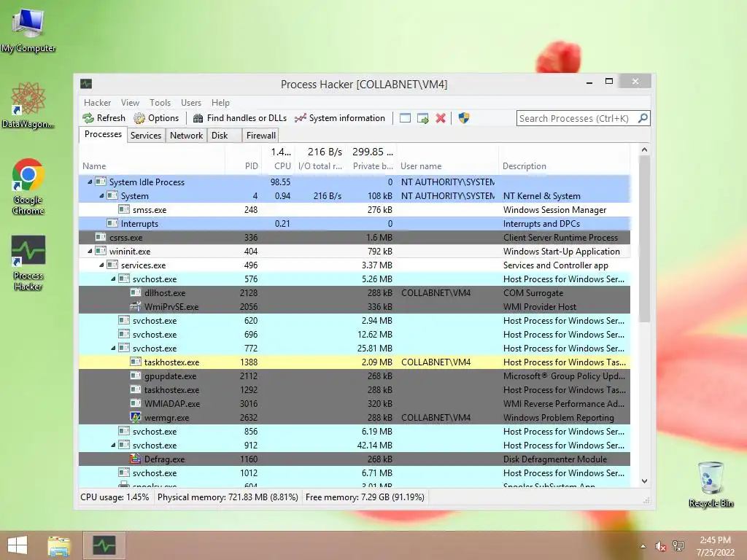Viewport: 747px width, 560px height.
Task: Click the Refresh toolbar button
Action: point(104,118)
